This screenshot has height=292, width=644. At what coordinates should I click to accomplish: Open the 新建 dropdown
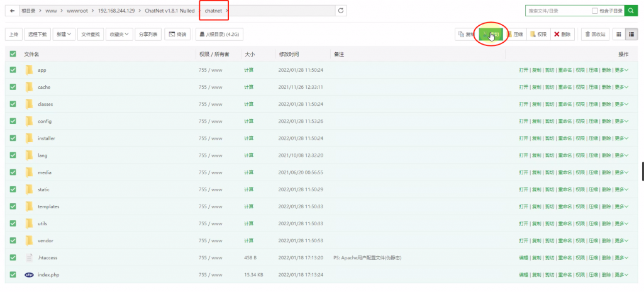point(64,35)
